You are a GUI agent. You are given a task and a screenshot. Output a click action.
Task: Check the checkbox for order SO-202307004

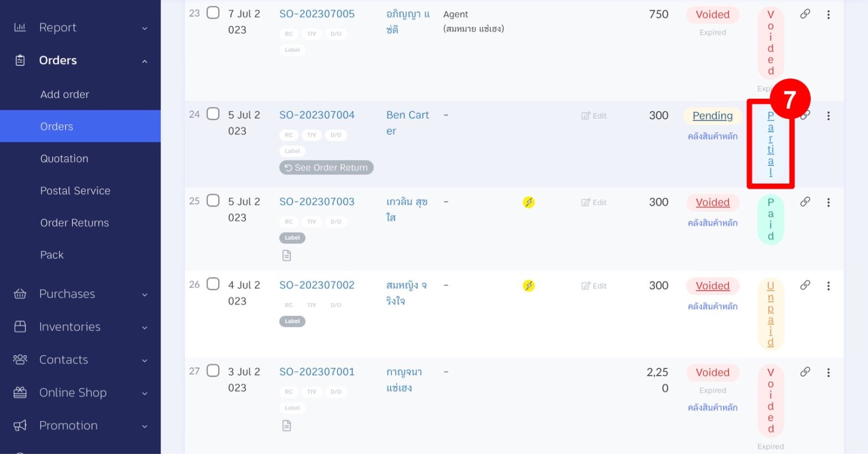click(x=213, y=114)
